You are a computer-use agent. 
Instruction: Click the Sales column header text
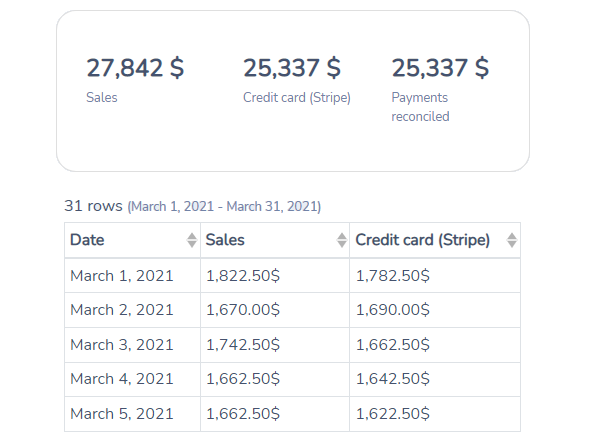tap(225, 240)
